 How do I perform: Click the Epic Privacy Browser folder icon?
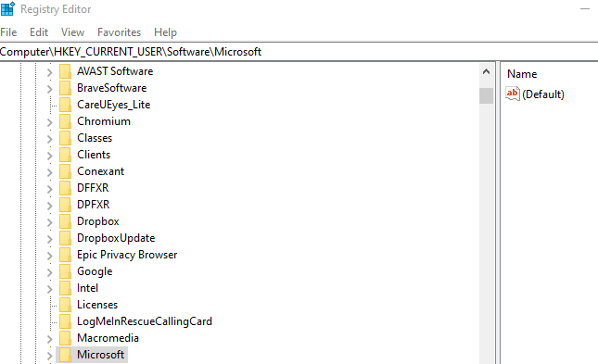click(65, 255)
